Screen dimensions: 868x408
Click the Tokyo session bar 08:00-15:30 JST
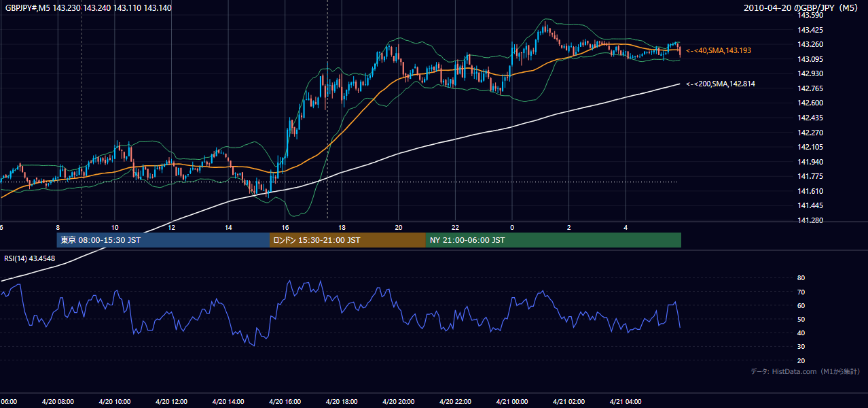pyautogui.click(x=163, y=240)
